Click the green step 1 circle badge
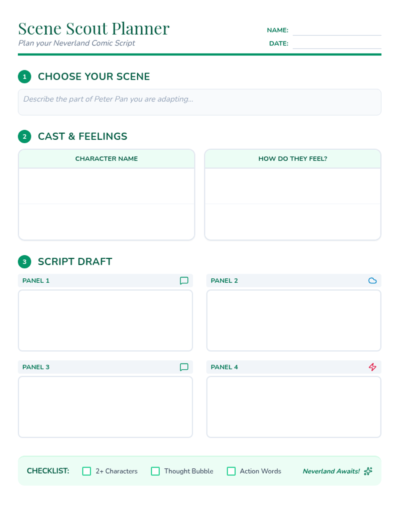The image size is (399, 532). click(25, 76)
